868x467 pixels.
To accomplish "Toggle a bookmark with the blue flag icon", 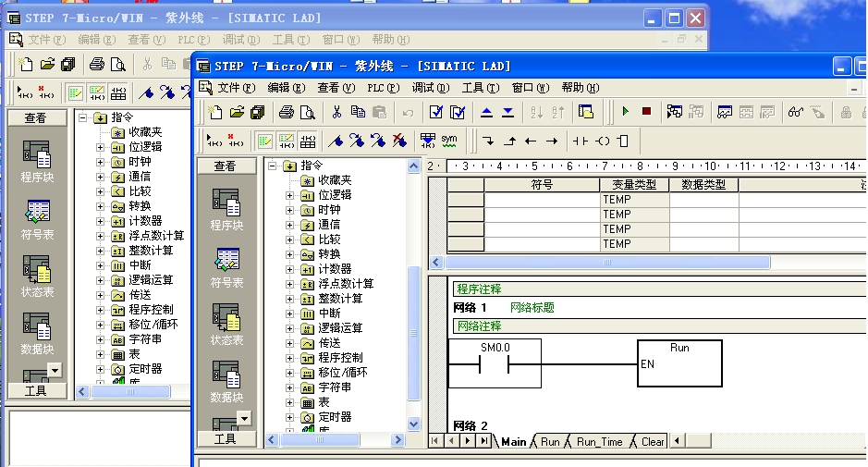I will coord(336,141).
